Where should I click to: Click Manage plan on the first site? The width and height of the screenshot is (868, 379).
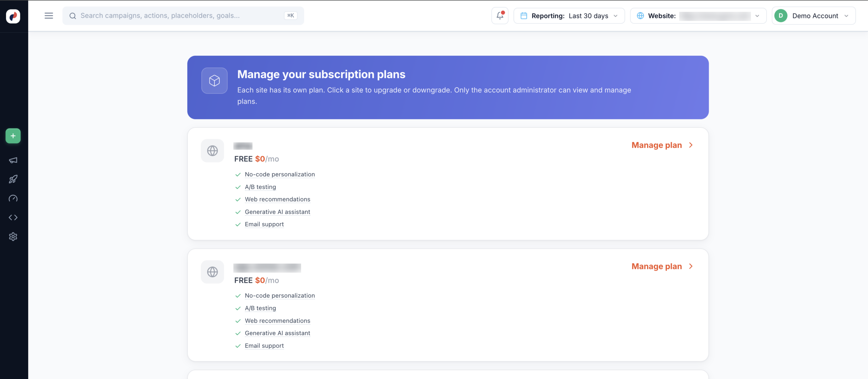point(656,145)
